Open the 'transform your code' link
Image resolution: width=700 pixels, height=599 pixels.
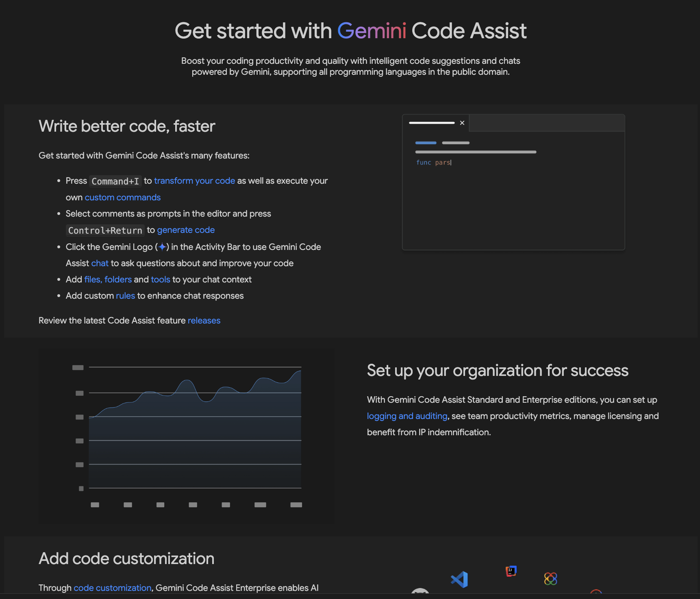pos(195,181)
